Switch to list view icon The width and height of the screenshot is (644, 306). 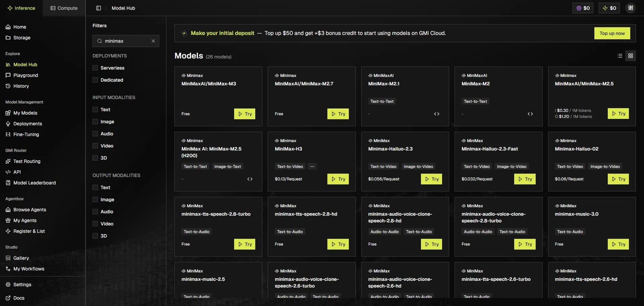tap(620, 56)
